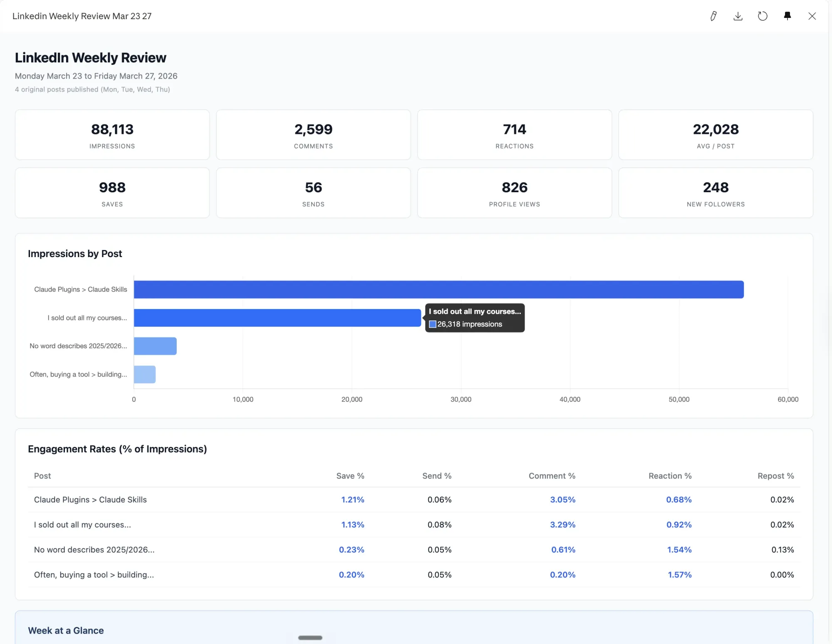
Task: Click the '4 original posts published' subtitle
Action: pos(92,89)
